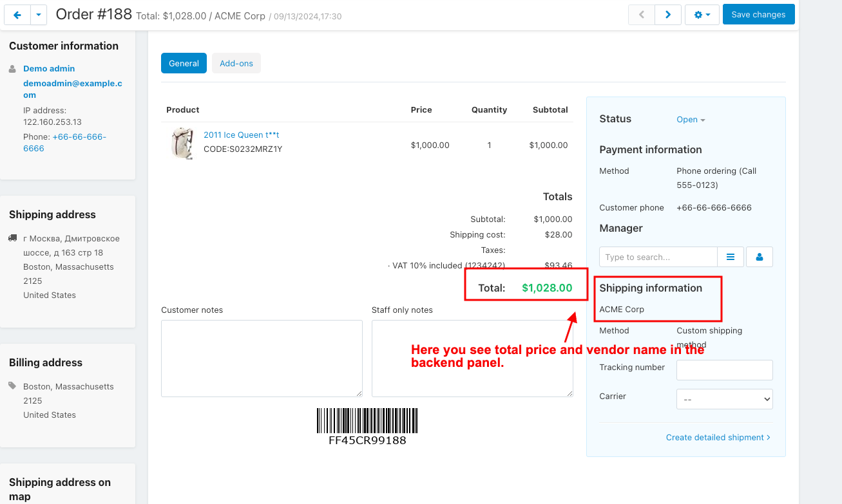The image size is (842, 504).
Task: Click the Manager search input field
Action: [x=658, y=257]
